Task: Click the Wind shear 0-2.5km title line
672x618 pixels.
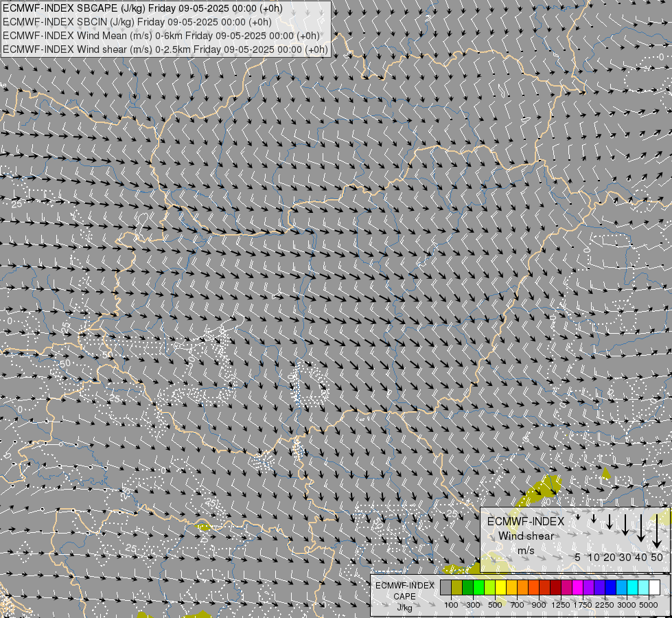Action: (x=165, y=49)
